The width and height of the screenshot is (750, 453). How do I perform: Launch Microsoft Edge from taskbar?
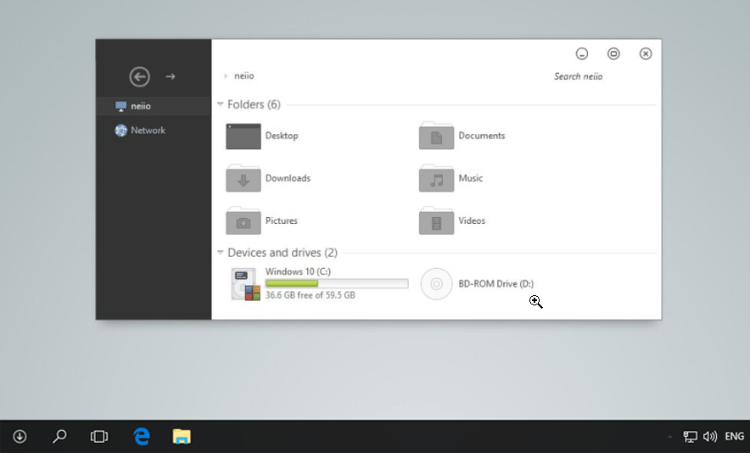pos(142,436)
